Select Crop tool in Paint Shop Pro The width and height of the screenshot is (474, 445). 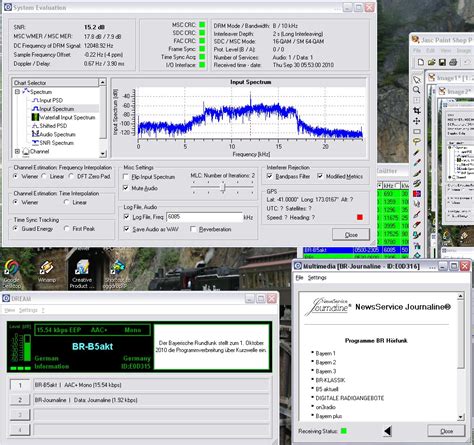417,111
